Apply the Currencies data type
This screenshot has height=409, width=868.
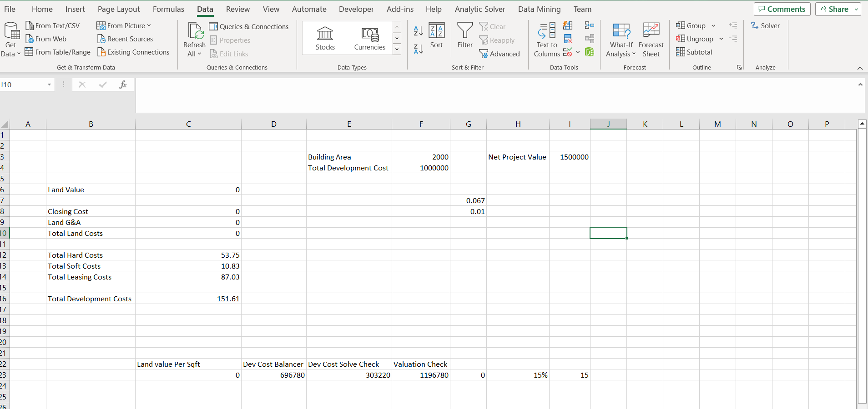coord(369,38)
